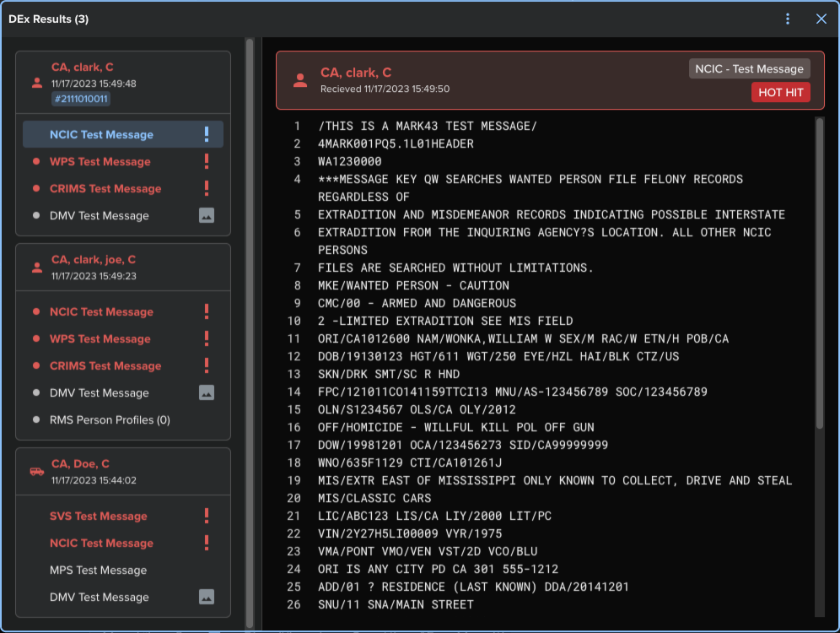The width and height of the screenshot is (840, 633).
Task: Click the vehicle icon beside CA, Doe, C
Action: pyautogui.click(x=36, y=472)
